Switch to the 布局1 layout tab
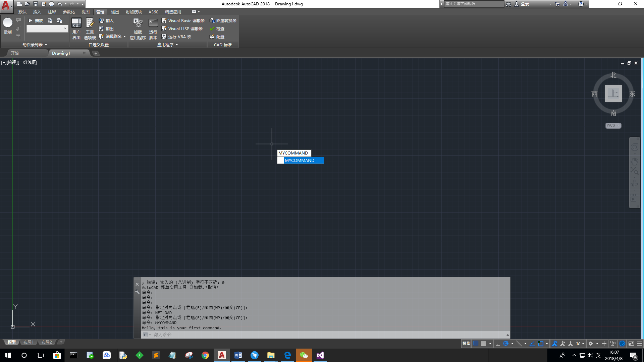The image size is (644, 362). pos(29,342)
